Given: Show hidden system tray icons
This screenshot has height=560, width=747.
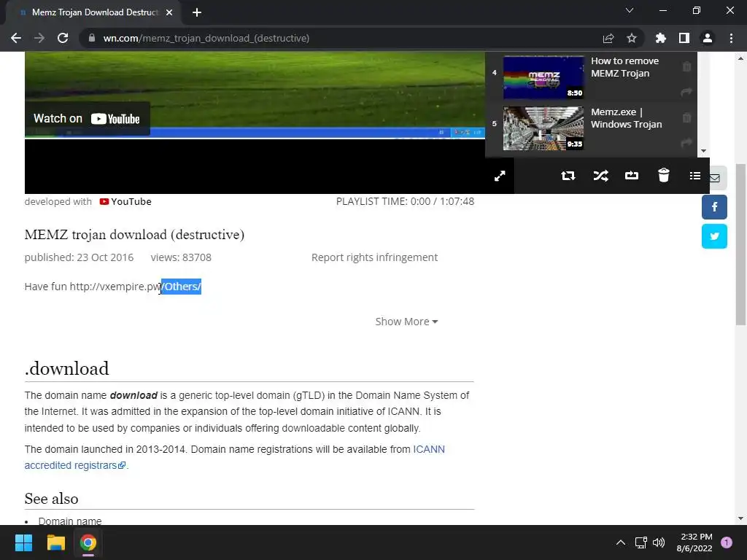Looking at the screenshot, I should click(621, 542).
